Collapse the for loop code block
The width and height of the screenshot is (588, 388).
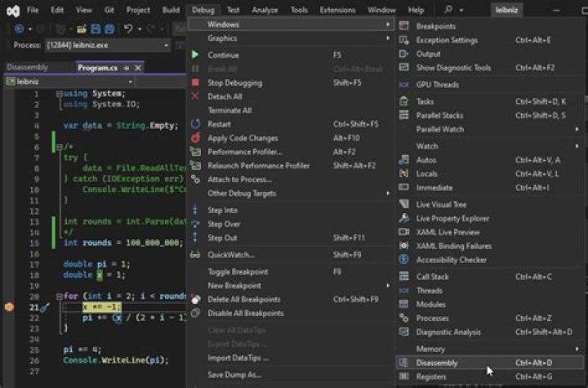point(58,297)
